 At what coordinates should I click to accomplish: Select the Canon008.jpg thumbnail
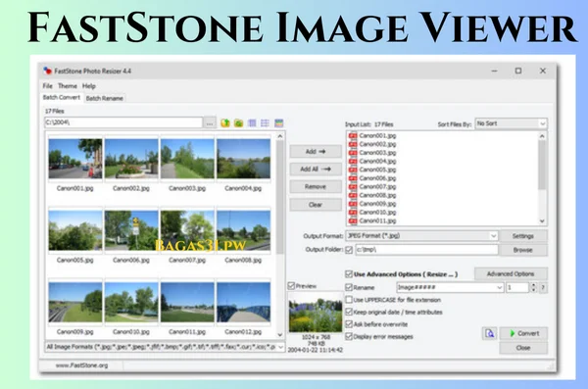(x=243, y=230)
